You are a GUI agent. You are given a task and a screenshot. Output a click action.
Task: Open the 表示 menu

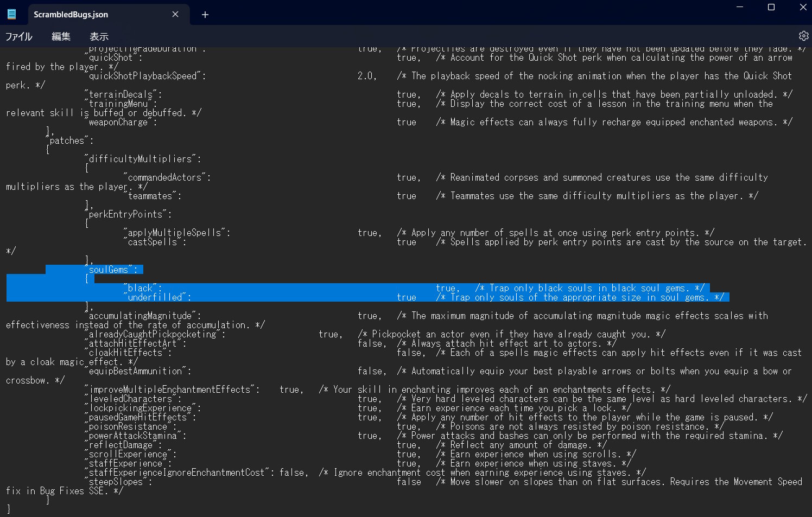[99, 36]
